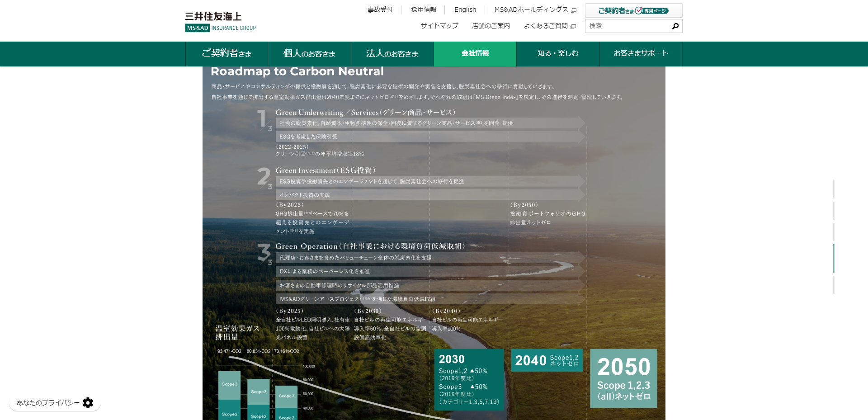Screen dimensions: 868x420
Task: Open privacy settings via the gear icon
Action: click(x=88, y=403)
